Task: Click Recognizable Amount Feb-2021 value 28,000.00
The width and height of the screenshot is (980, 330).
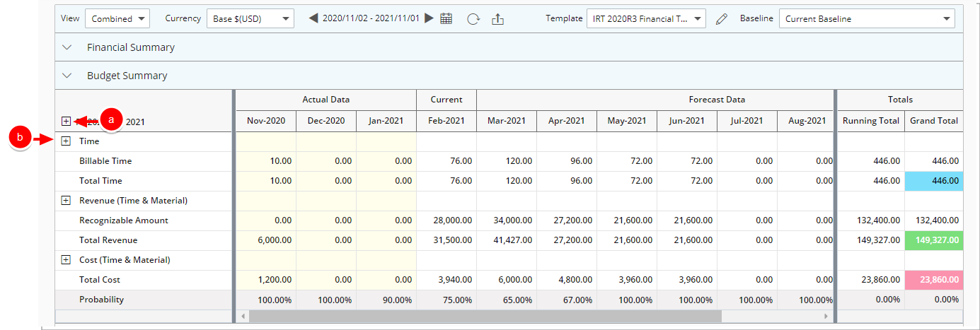Action: (x=452, y=220)
